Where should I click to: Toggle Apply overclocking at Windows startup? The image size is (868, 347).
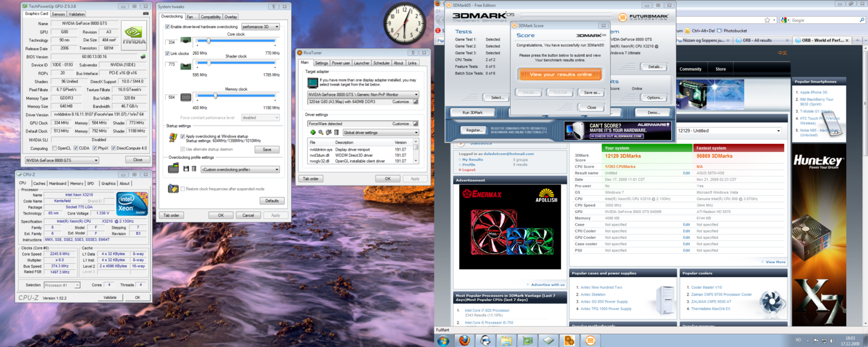[182, 136]
